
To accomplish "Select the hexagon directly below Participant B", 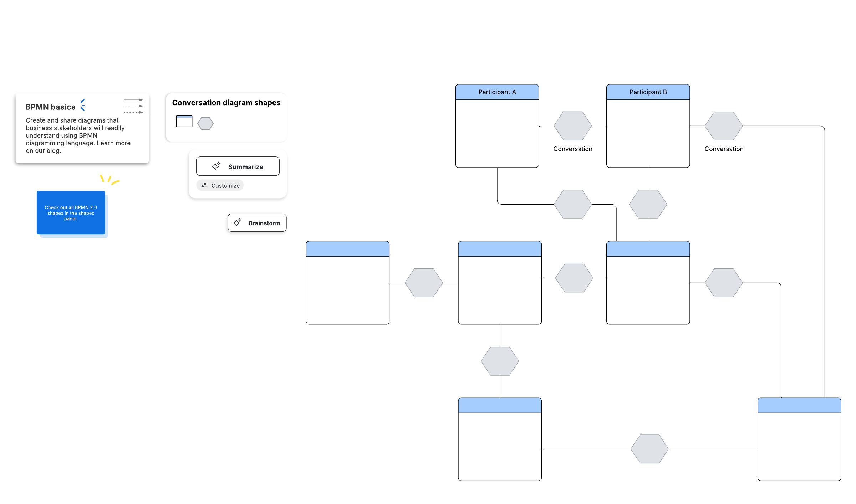I will [x=648, y=204].
